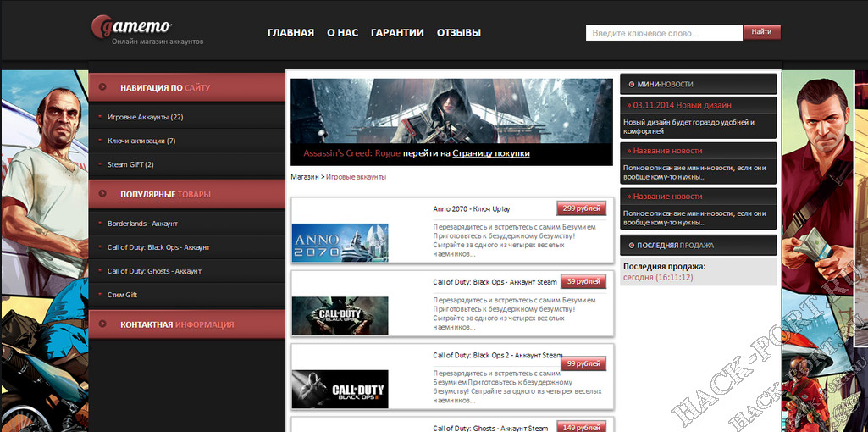Screen dimensions: 868x432
Task: Focus the keyword search input field
Action: tap(663, 33)
